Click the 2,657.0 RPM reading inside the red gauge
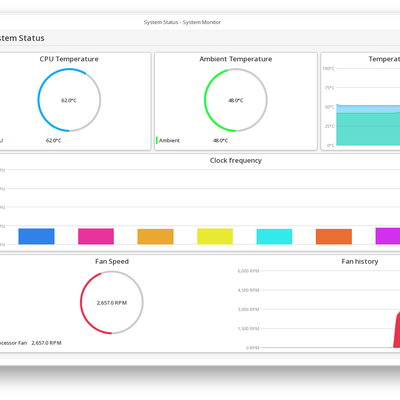Viewport: 400px width, 400px height. coord(112,303)
